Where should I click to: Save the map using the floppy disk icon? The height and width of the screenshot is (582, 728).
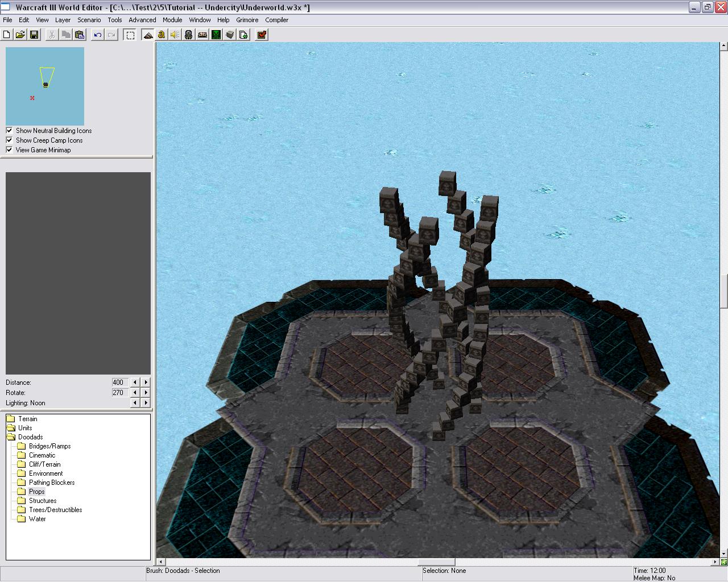click(34, 35)
